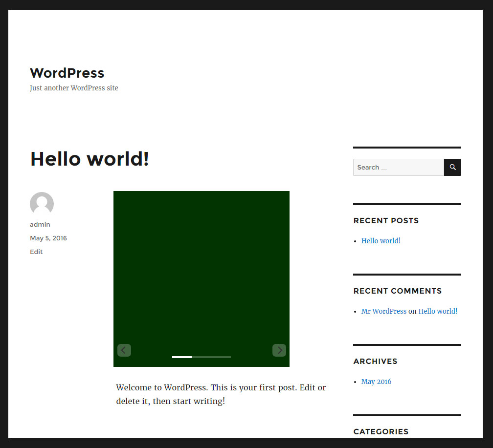
Task: Advance slider with the right arrow
Action: coord(279,350)
